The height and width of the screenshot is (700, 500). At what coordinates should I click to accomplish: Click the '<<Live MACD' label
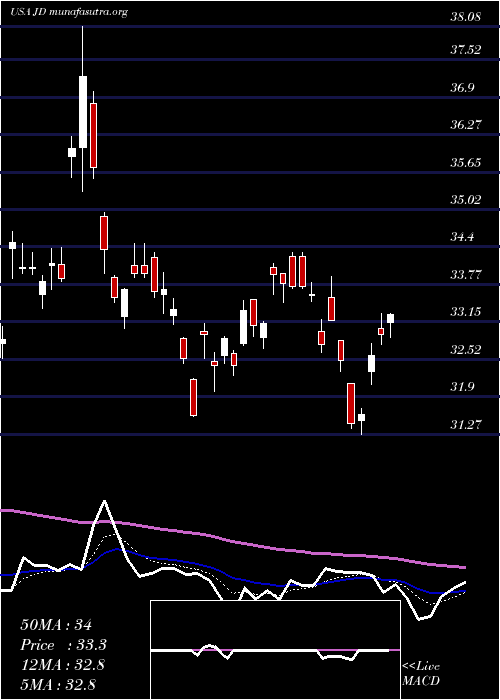421,674
